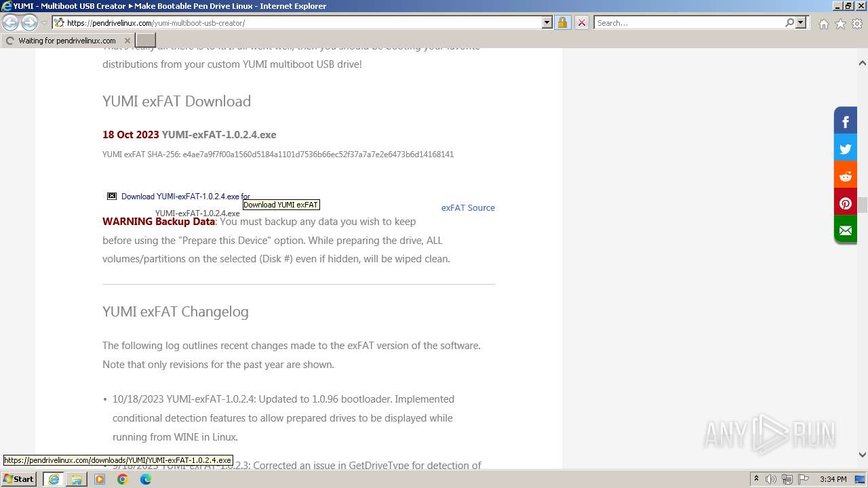
Task: Click the 10/18/2023 changelog entry
Action: pos(283,418)
